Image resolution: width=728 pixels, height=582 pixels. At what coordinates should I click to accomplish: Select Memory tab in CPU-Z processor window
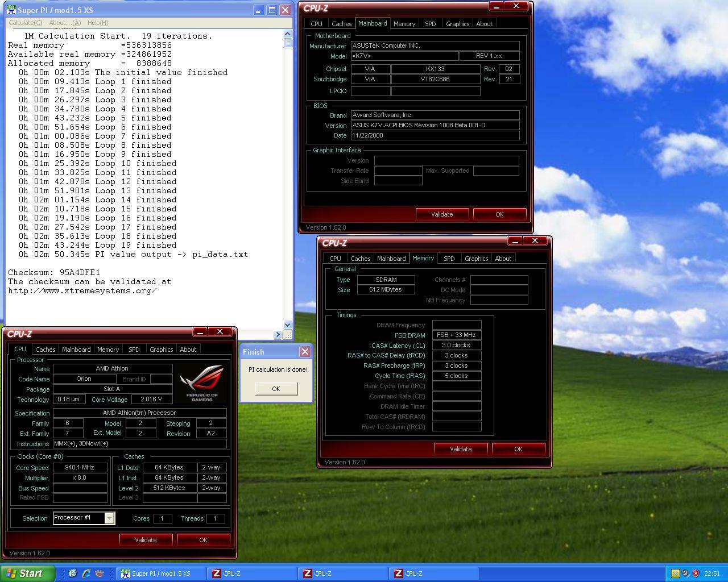point(108,350)
